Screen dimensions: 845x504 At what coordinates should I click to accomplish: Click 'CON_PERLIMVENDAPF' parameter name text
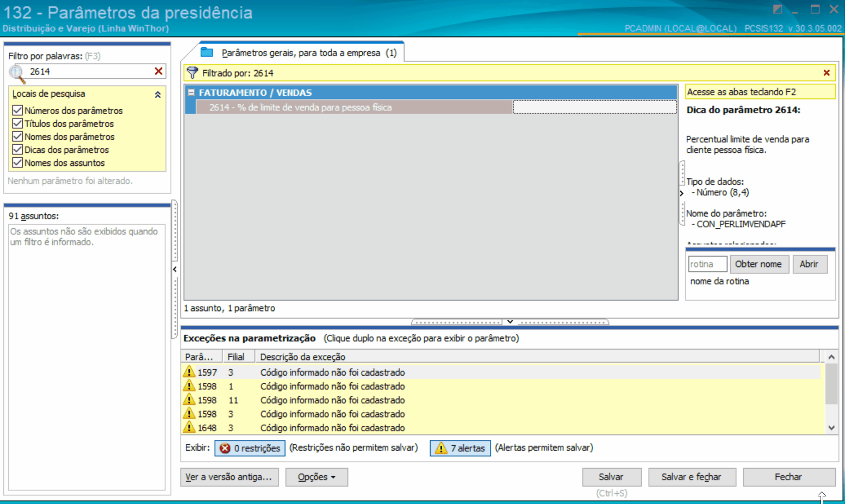point(741,224)
